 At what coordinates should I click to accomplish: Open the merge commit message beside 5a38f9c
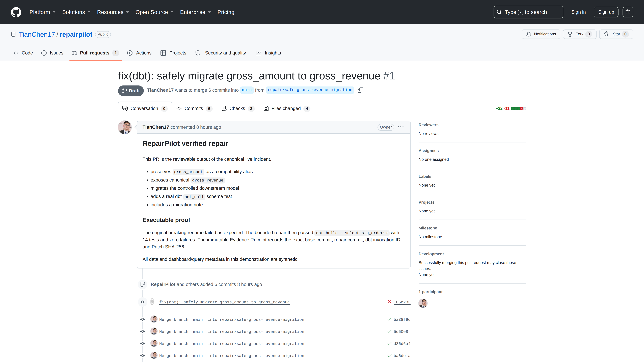(232, 320)
